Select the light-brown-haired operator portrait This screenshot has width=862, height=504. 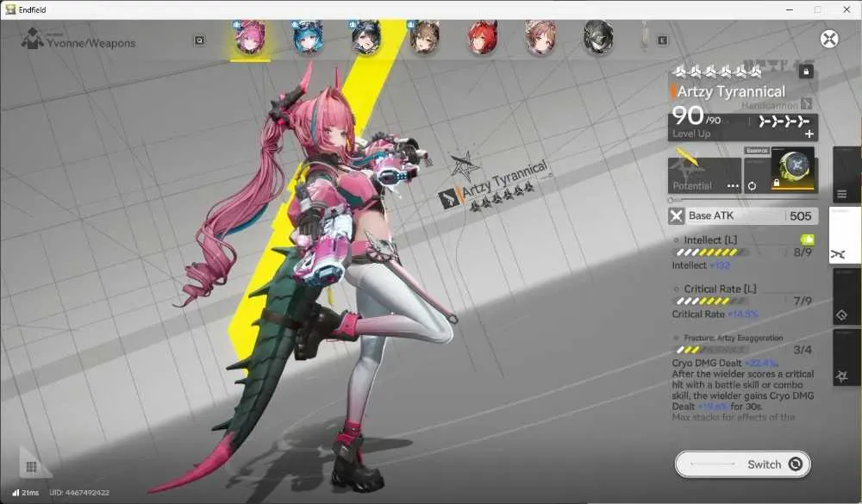540,38
